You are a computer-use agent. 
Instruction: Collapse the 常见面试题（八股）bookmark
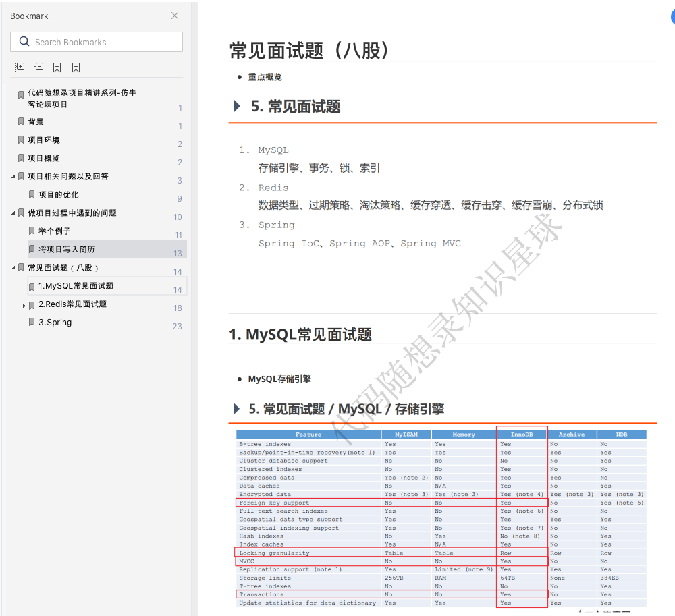click(x=13, y=268)
